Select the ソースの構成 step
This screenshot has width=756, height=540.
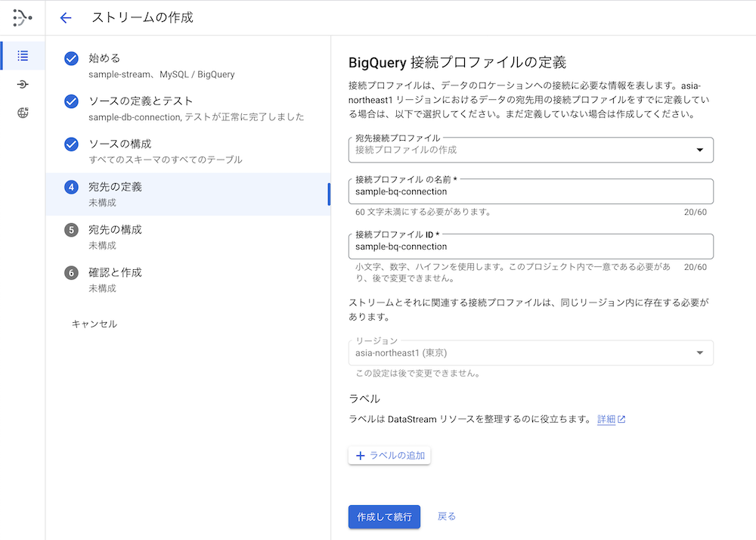tap(188, 151)
